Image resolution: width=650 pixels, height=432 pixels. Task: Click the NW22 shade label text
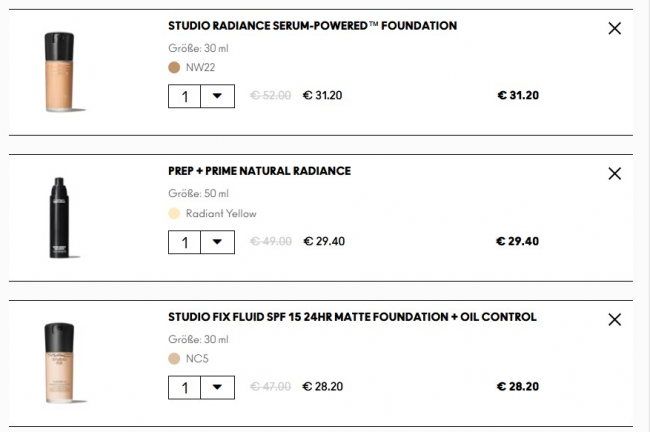[x=201, y=68]
